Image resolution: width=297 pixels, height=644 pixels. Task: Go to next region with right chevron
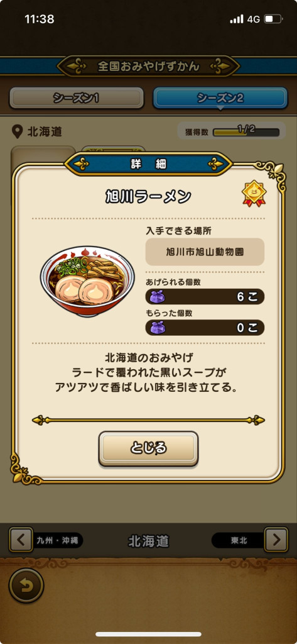276,540
